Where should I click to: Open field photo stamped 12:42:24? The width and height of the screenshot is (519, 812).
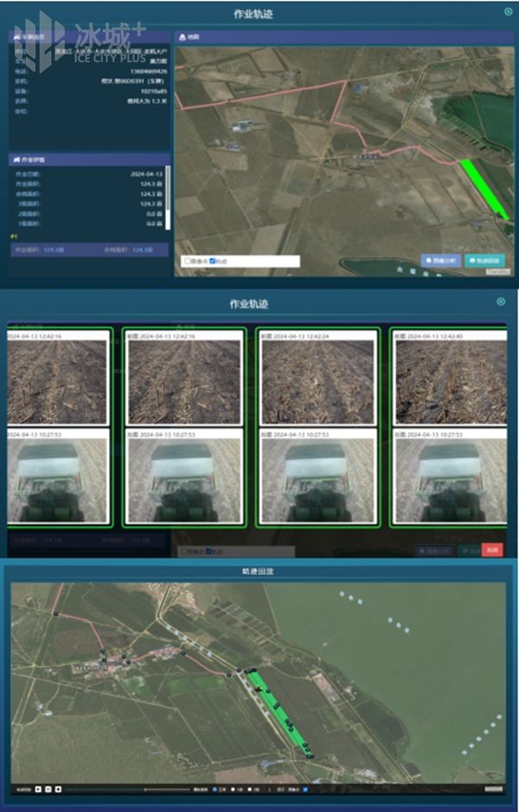[317, 383]
